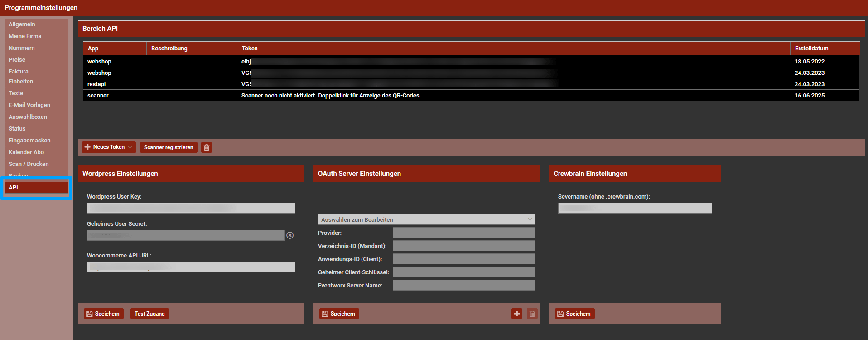Select Status in the sidebar
Viewport: 868px width, 340px height.
click(x=37, y=129)
